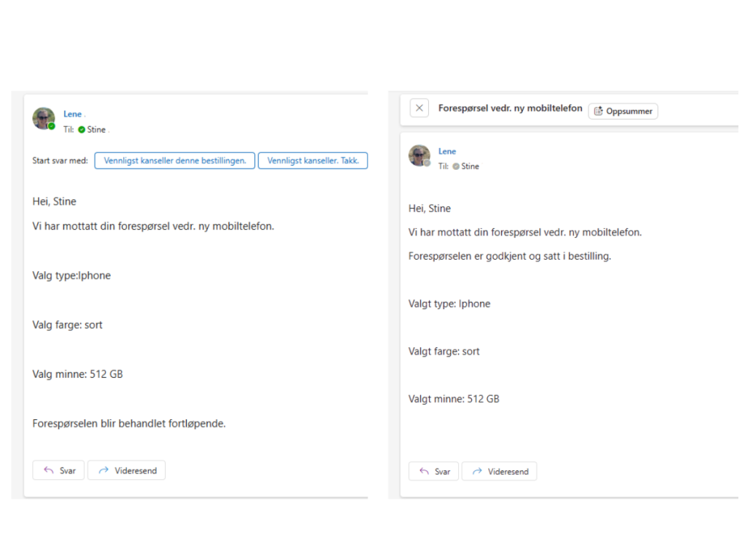Reply via Svar arrow under 'behandlet fortløpende' email
This screenshot has height=560, width=747.
(x=59, y=470)
